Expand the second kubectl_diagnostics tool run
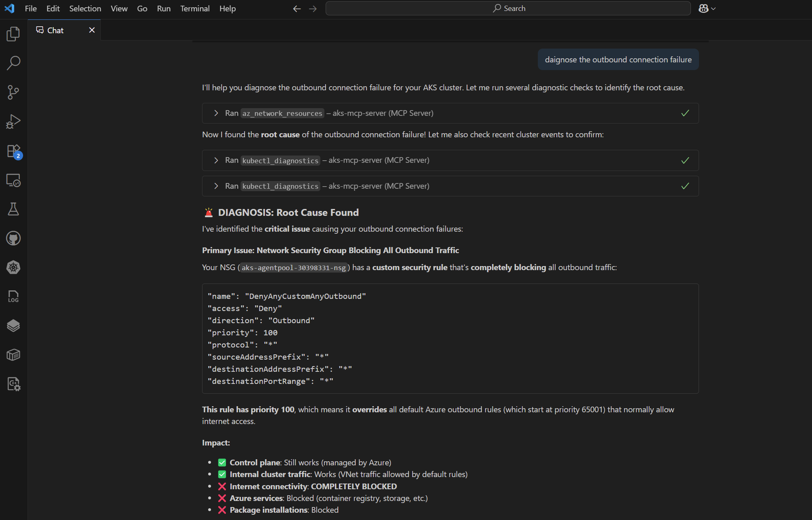Screen dimensions: 812x520 (216, 186)
